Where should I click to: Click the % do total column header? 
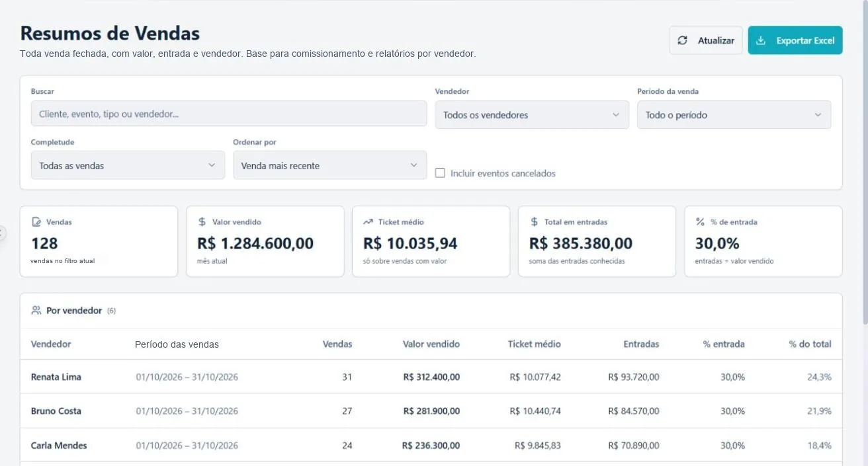pyautogui.click(x=810, y=344)
